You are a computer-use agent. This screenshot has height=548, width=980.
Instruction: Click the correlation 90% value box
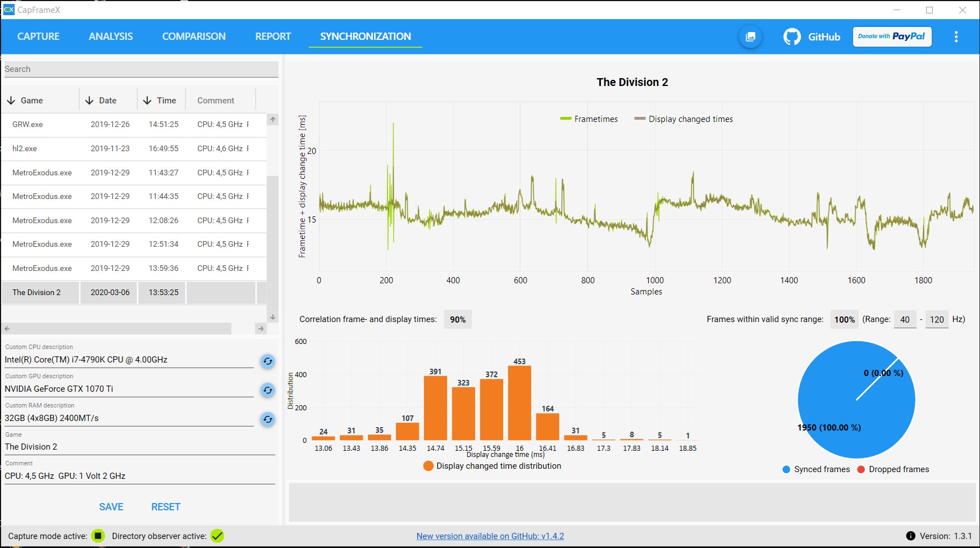(458, 320)
